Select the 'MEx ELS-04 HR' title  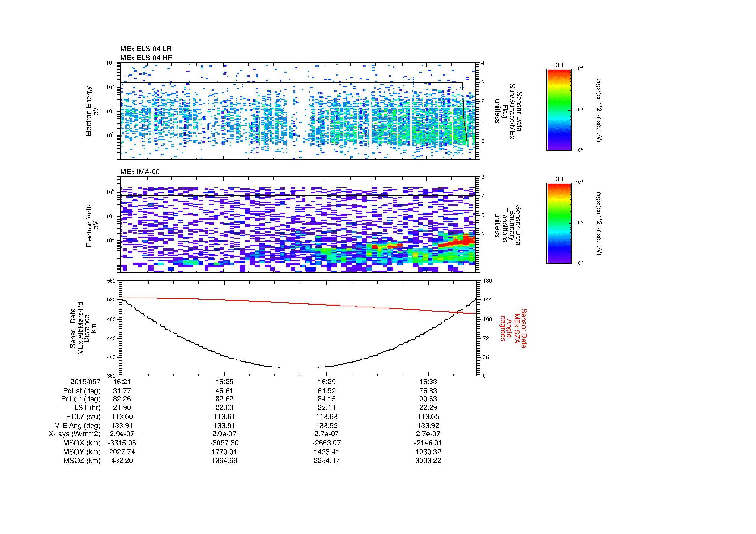[146, 58]
